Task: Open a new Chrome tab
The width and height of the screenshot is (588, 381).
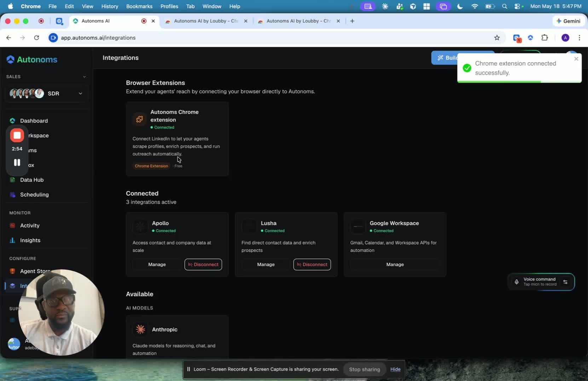Action: (352, 21)
